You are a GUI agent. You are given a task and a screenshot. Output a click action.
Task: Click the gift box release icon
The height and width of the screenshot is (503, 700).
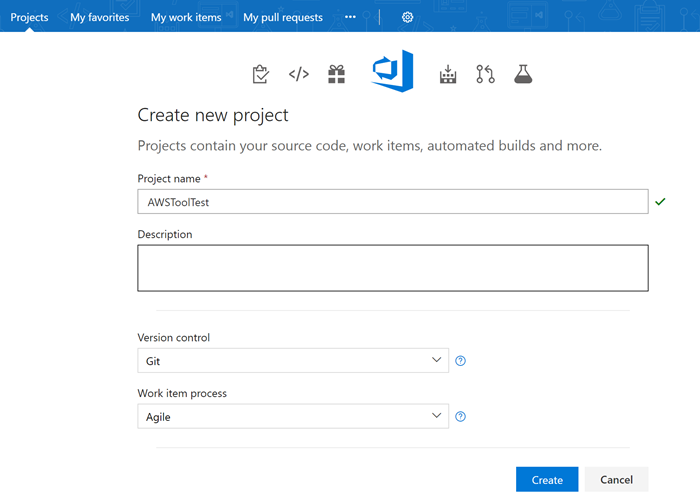[336, 74]
